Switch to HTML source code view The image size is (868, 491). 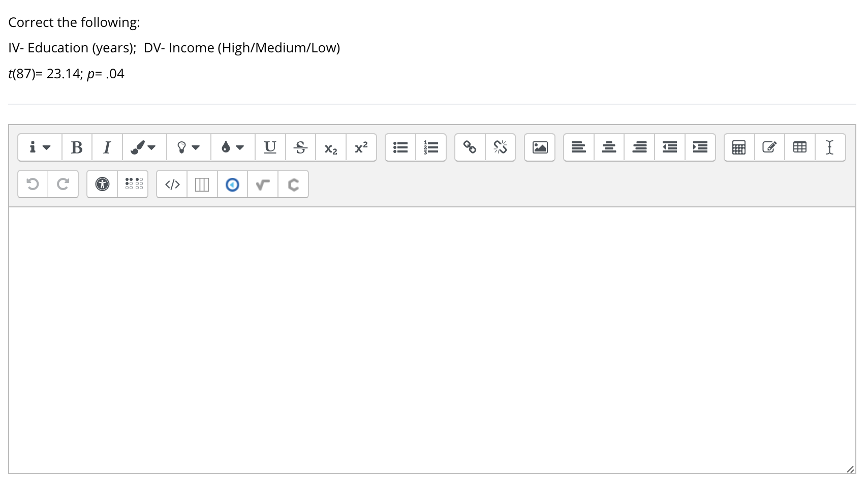(x=172, y=184)
